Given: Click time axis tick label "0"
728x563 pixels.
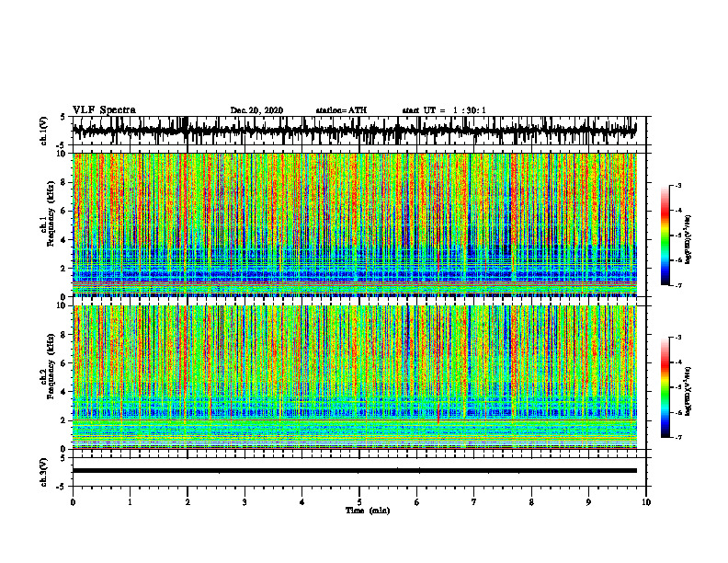Looking at the screenshot, I should coord(73,502).
